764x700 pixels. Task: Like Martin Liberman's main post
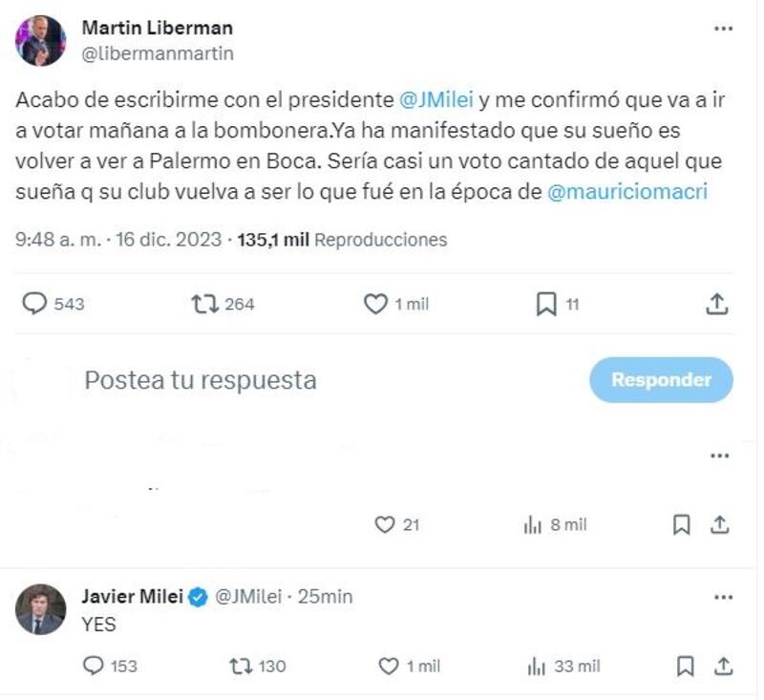376,304
